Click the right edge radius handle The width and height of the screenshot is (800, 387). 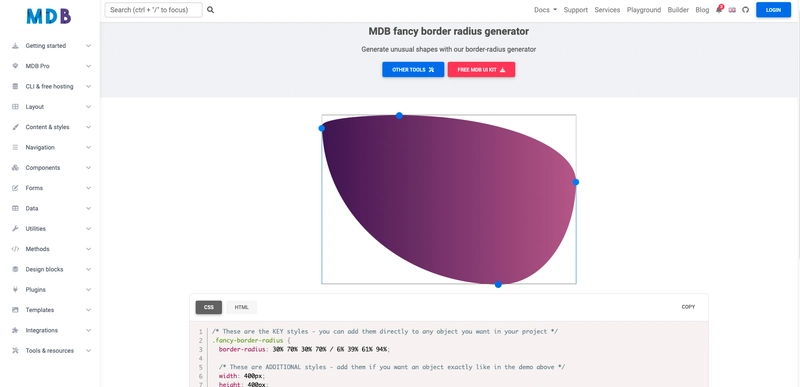pyautogui.click(x=576, y=182)
